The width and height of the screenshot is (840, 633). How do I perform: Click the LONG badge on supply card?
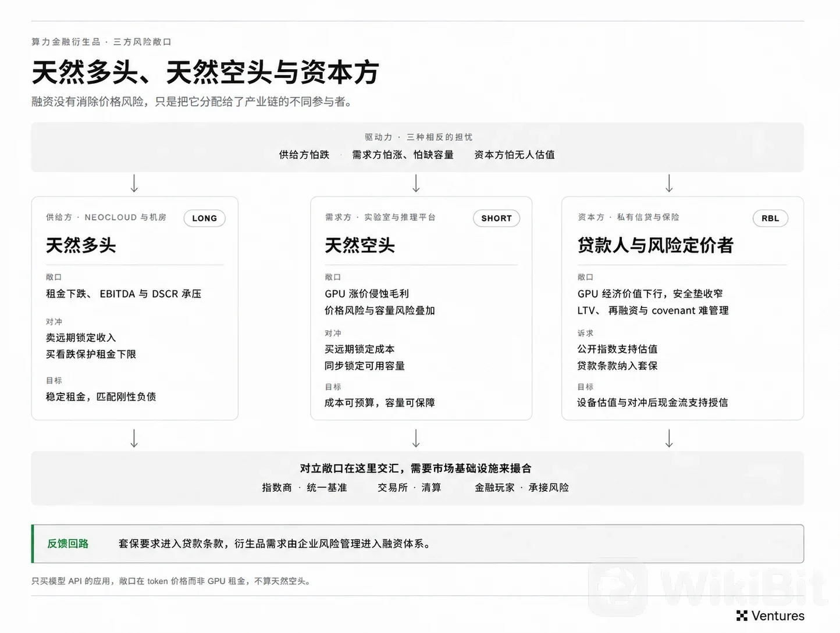click(204, 218)
